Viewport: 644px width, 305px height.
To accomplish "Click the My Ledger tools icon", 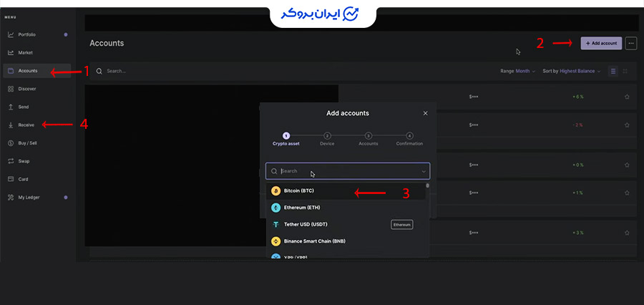I will pos(11,198).
